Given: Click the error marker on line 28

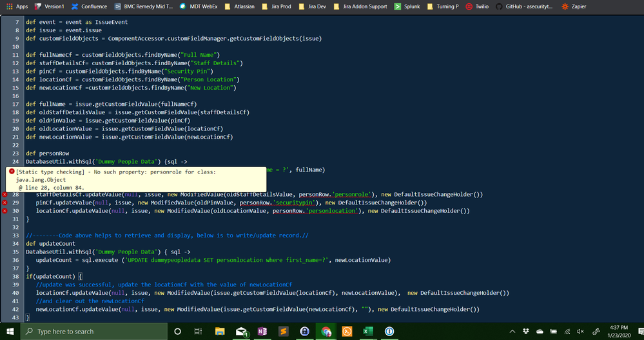Looking at the screenshot, I should (x=5, y=194).
